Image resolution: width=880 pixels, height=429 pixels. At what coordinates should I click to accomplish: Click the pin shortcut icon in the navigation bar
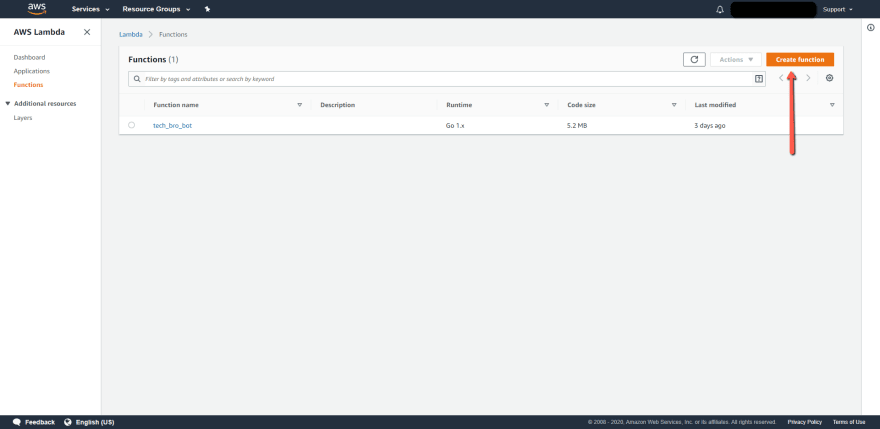click(x=208, y=9)
